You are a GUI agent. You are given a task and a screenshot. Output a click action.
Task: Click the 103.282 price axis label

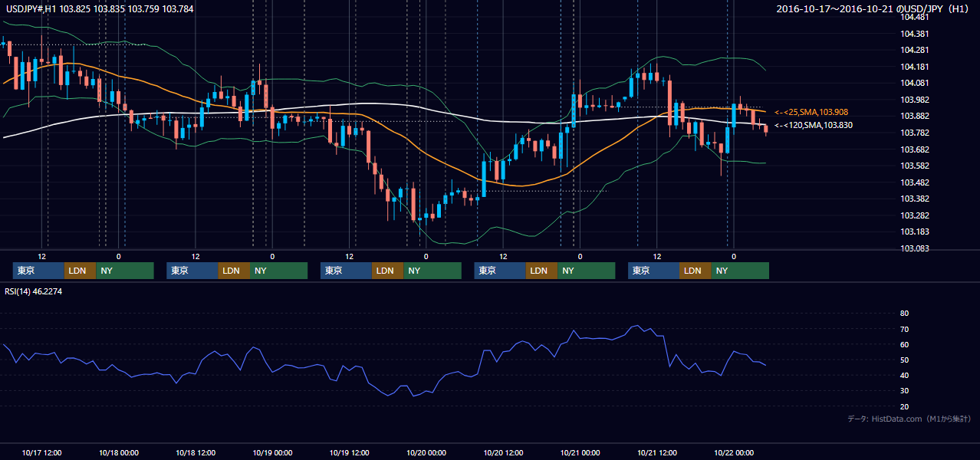point(914,215)
